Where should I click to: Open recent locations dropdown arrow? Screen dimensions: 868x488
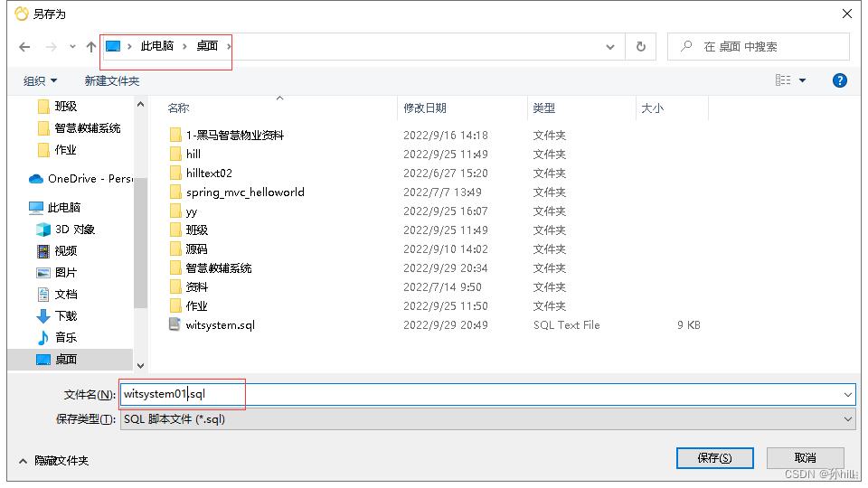click(x=72, y=47)
